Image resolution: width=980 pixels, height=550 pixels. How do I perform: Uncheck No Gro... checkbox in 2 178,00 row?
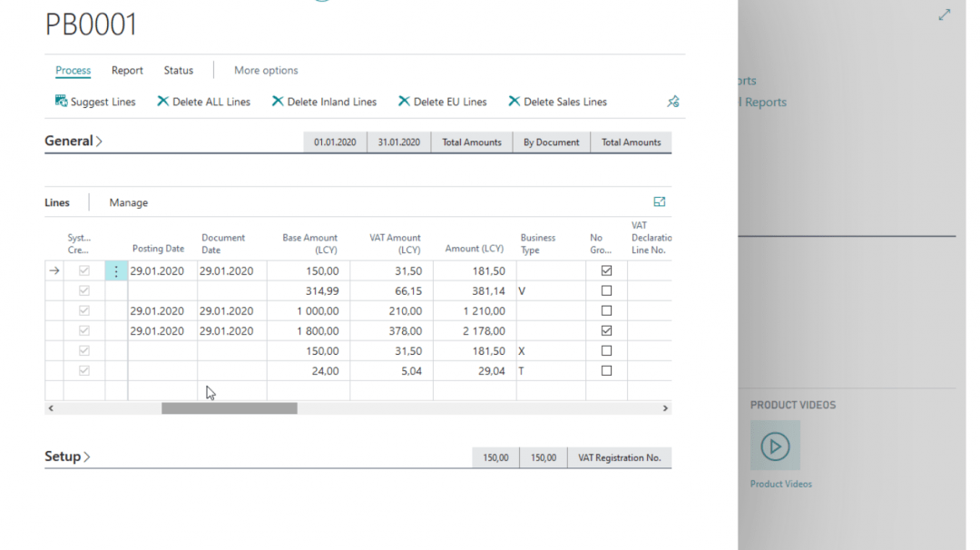point(607,331)
